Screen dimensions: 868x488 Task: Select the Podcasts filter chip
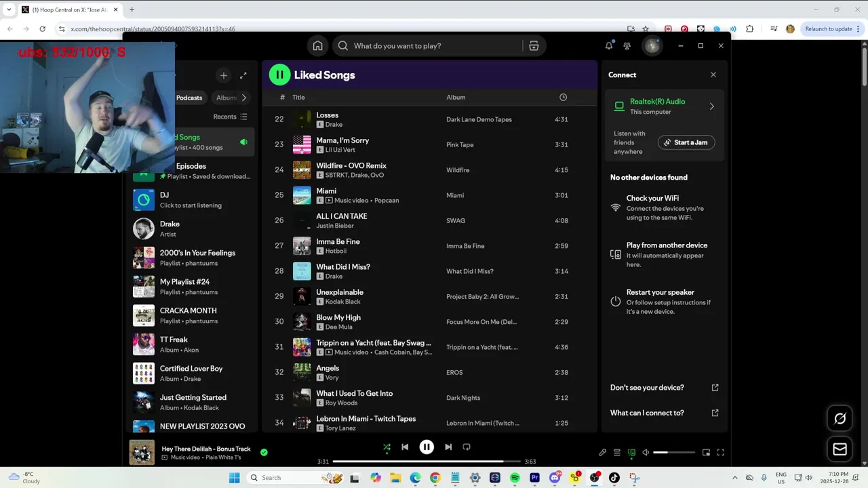click(x=189, y=98)
